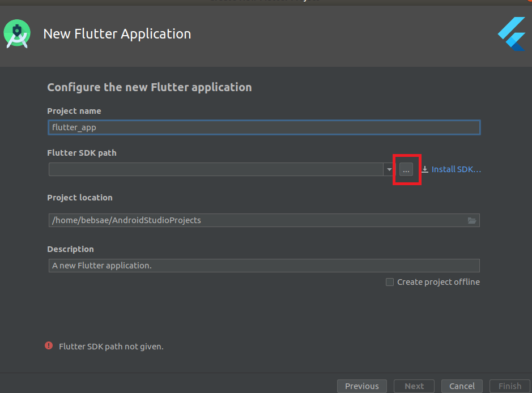Screen dimensions: 532x393
Task: Click the Flutter logo icon
Action: click(x=512, y=34)
